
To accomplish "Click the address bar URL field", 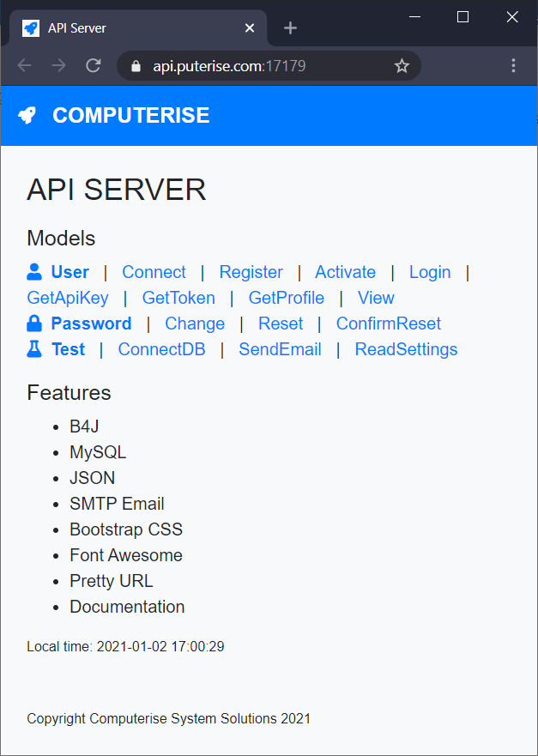I will [257, 65].
